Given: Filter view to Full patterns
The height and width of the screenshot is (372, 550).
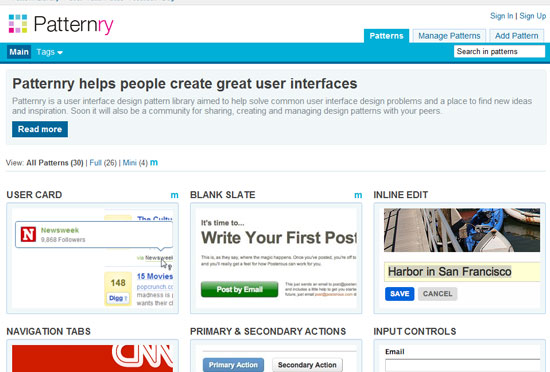Looking at the screenshot, I should tap(95, 163).
